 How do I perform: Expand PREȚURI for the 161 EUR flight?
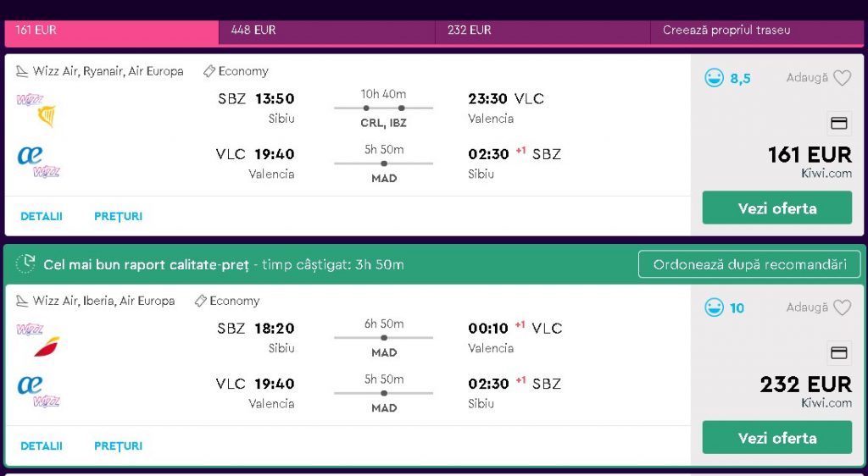(118, 216)
